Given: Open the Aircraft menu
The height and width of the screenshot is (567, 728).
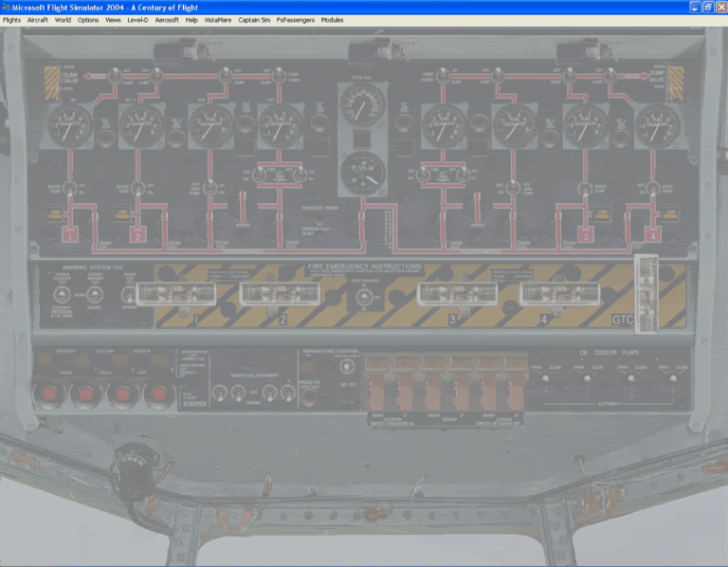Looking at the screenshot, I should pyautogui.click(x=38, y=20).
